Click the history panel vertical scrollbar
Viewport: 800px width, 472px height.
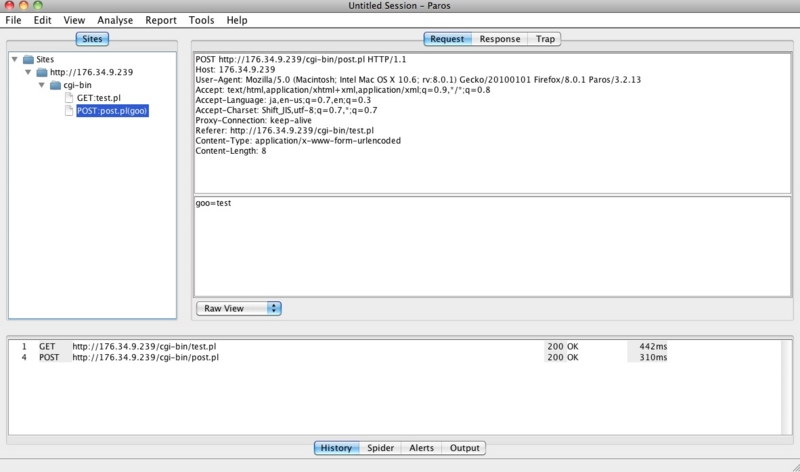(x=786, y=387)
